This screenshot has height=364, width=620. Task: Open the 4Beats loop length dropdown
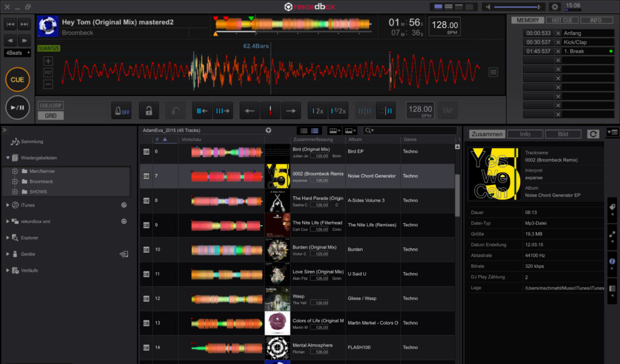[x=18, y=53]
